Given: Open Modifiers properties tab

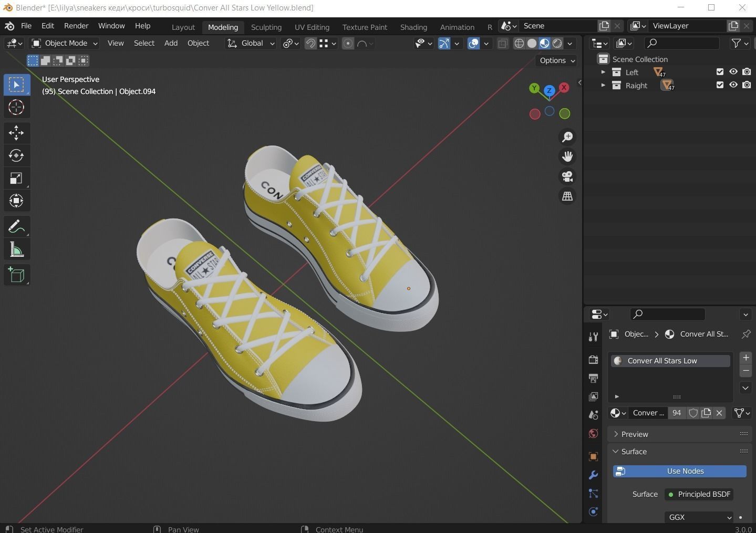Looking at the screenshot, I should (x=593, y=475).
